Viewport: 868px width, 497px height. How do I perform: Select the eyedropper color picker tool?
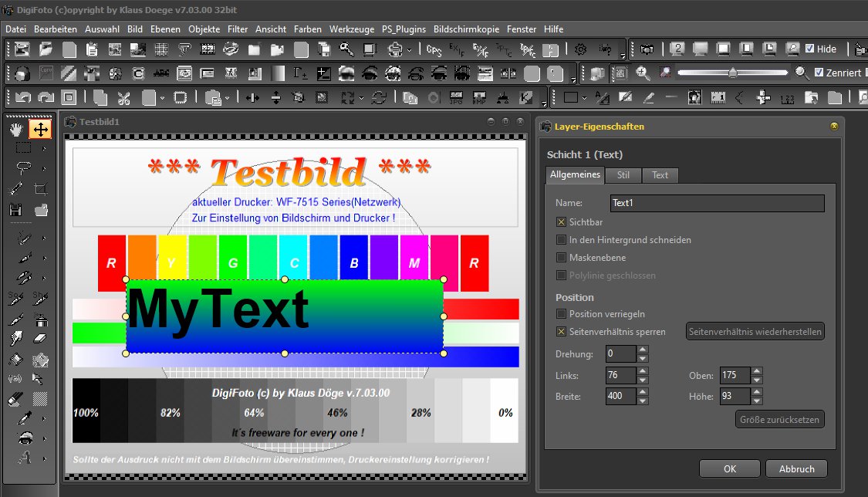click(23, 418)
